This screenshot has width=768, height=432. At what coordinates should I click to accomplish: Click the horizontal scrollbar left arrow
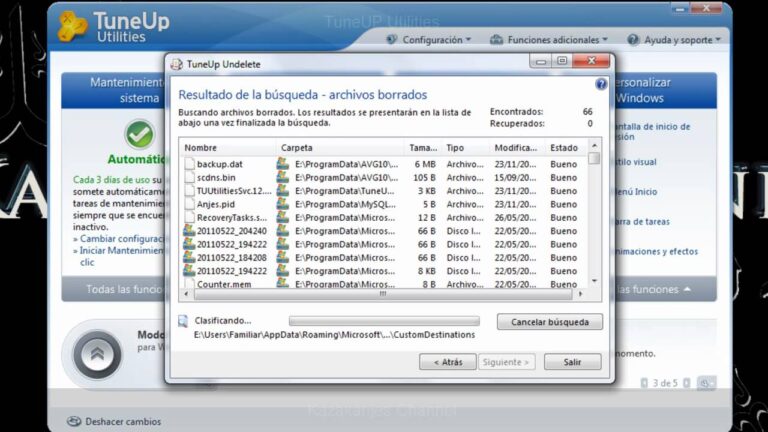click(x=186, y=294)
